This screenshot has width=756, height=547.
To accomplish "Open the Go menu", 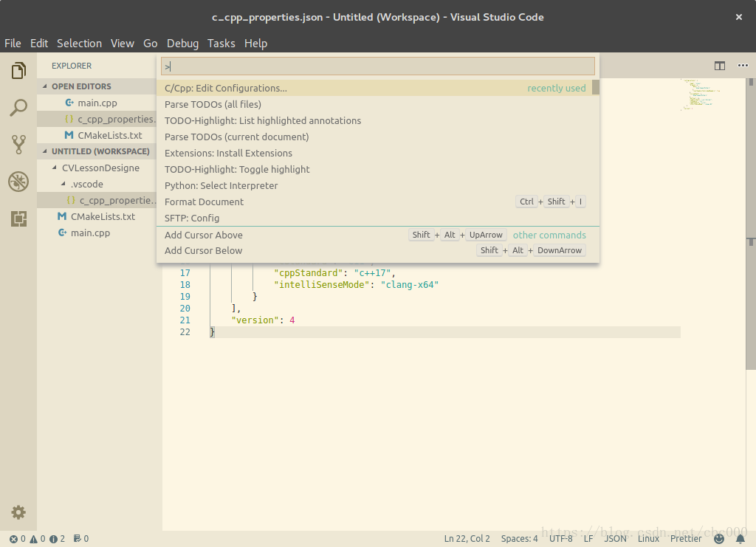I will (150, 44).
